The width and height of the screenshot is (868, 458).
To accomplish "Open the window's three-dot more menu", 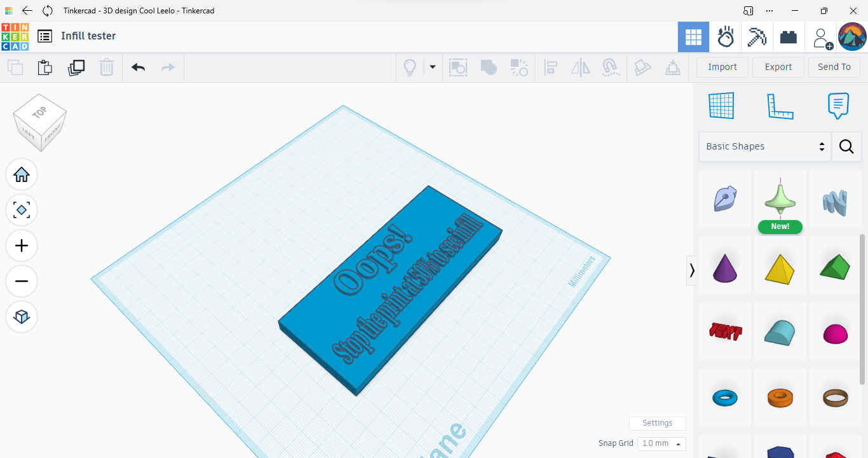I will click(770, 11).
